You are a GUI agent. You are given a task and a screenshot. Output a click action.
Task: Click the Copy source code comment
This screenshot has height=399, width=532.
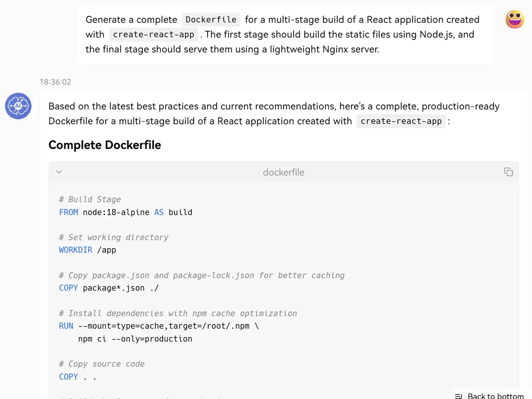click(x=102, y=364)
